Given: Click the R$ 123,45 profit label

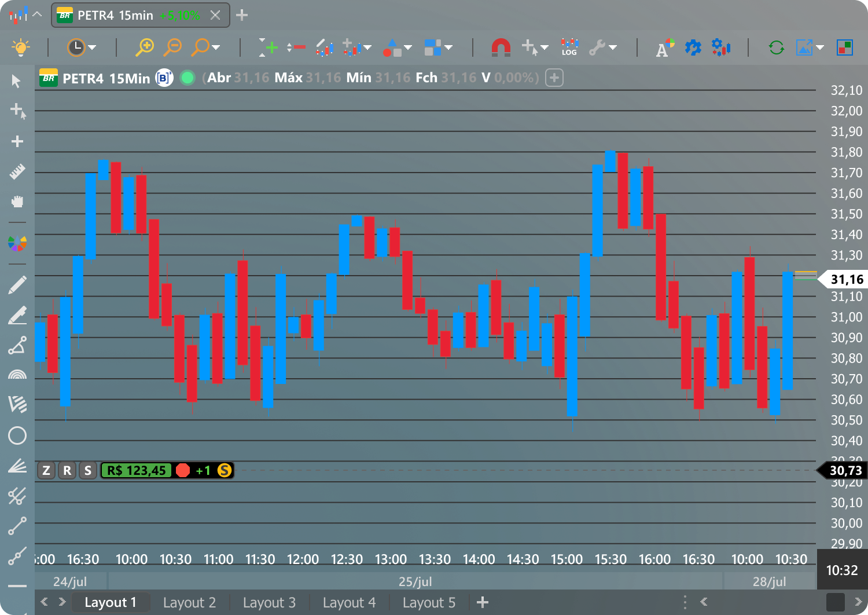Looking at the screenshot, I should coord(137,470).
